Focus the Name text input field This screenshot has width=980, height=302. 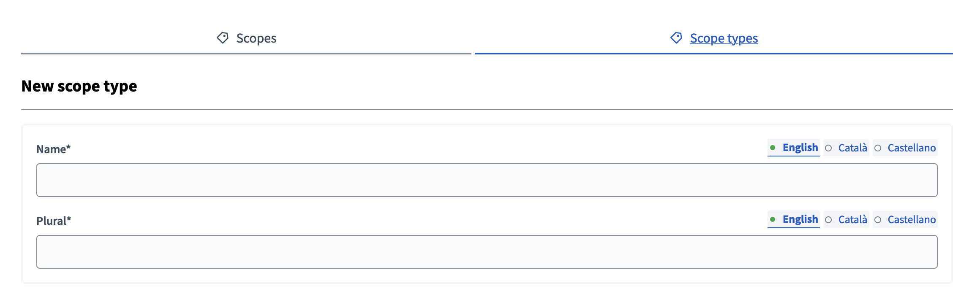tap(487, 180)
